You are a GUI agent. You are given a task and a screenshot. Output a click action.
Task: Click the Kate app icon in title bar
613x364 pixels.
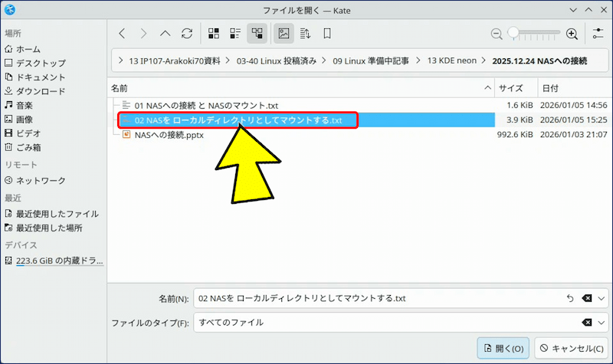pyautogui.click(x=10, y=10)
